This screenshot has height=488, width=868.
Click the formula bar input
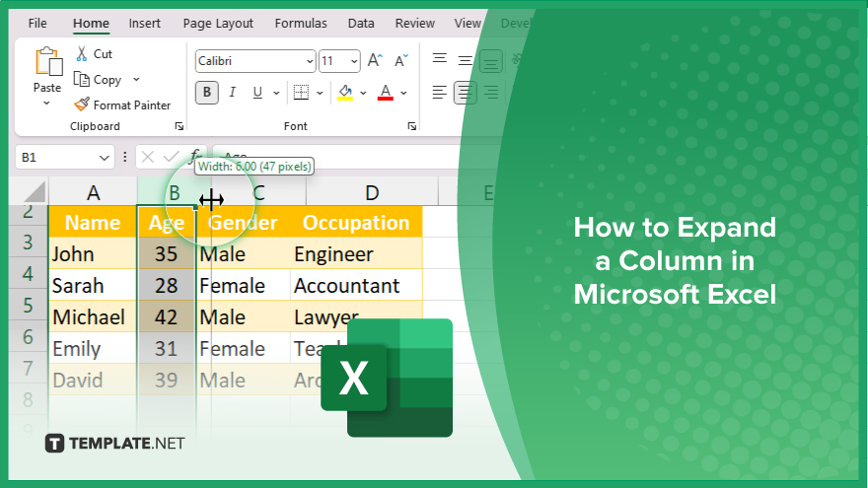337,157
